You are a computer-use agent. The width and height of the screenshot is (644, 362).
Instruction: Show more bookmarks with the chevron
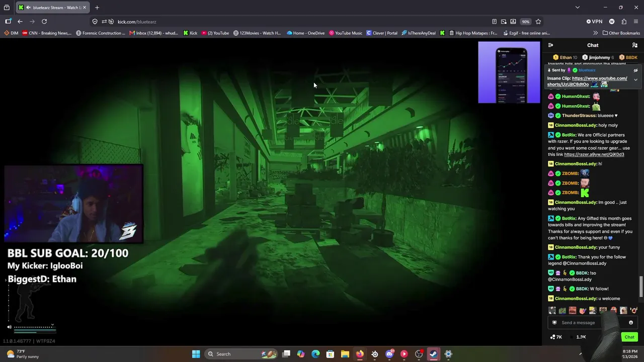(x=596, y=33)
